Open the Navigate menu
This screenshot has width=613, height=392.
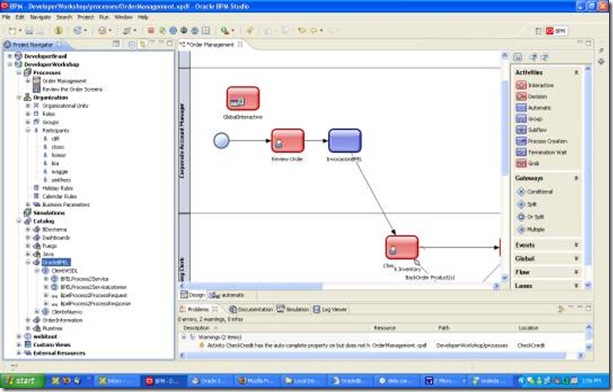[40, 17]
